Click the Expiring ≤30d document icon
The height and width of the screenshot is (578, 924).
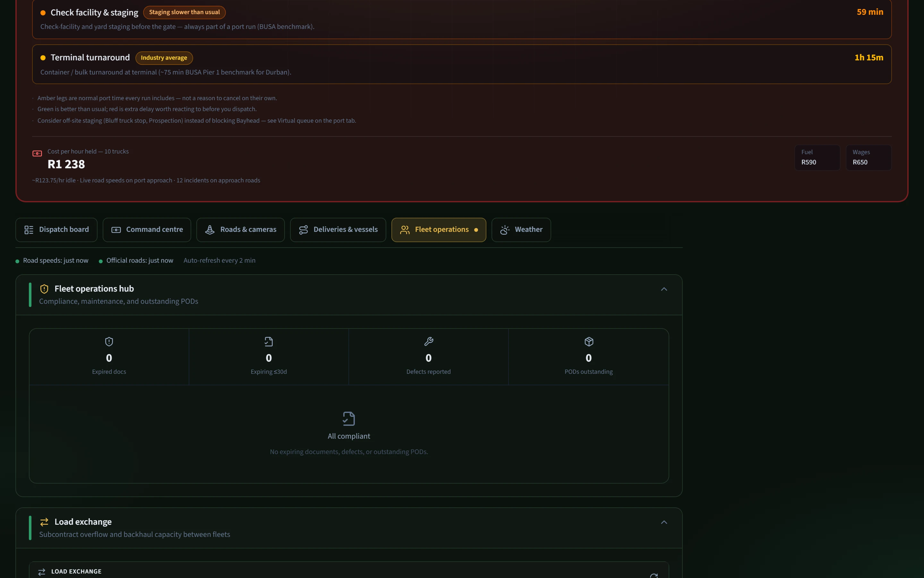click(x=269, y=341)
